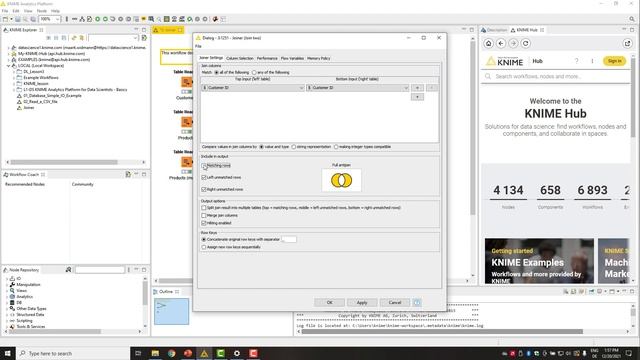Image resolution: width=640 pixels, height=360 pixels.
Task: Open the Flow Variables tab
Action: tap(292, 58)
